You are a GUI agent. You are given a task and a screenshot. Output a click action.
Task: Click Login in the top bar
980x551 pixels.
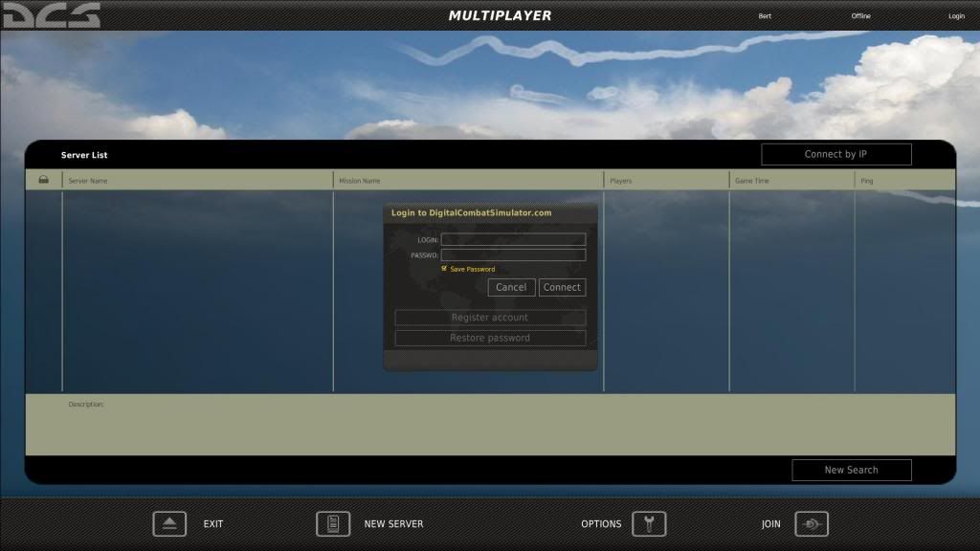(956, 16)
